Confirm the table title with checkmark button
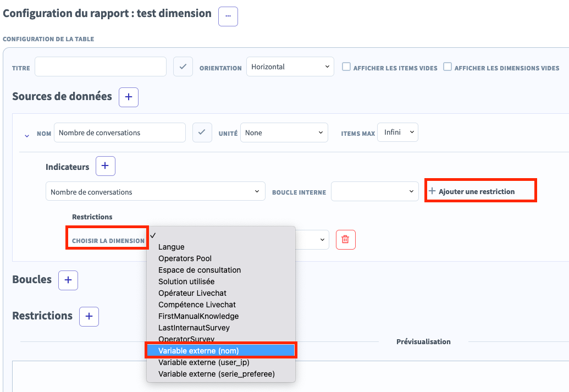569x392 pixels. click(183, 67)
